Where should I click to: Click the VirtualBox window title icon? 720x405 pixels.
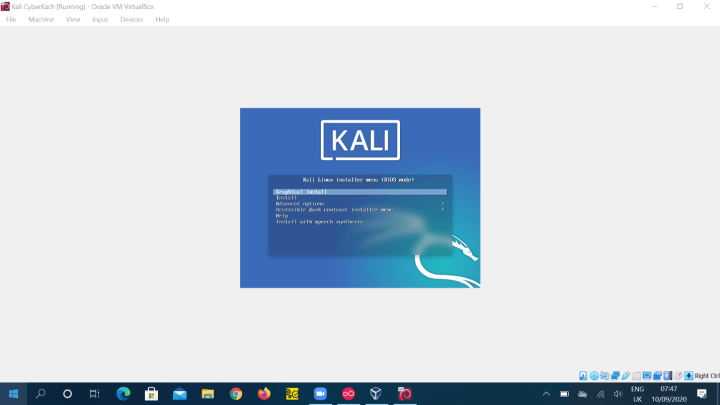(x=5, y=6)
